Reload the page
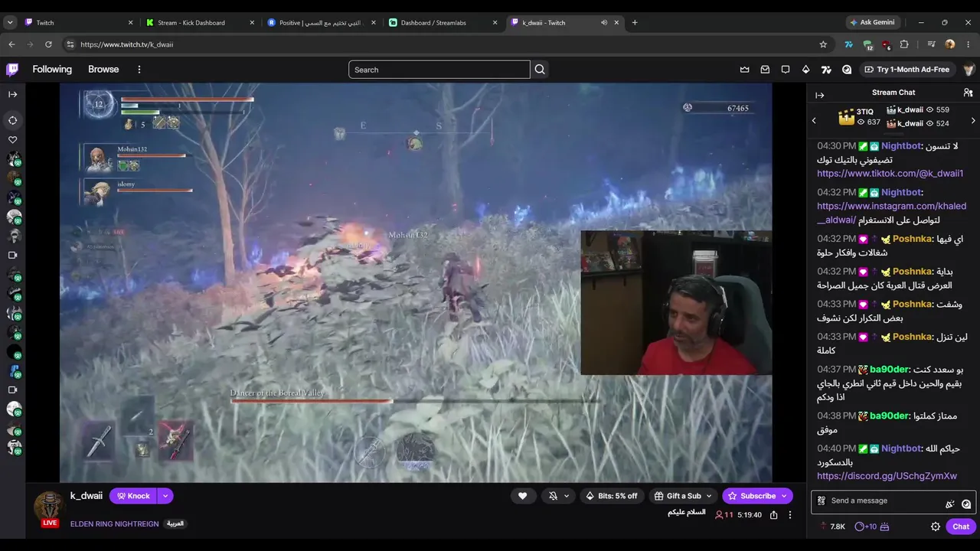The image size is (980, 551). tap(48, 44)
